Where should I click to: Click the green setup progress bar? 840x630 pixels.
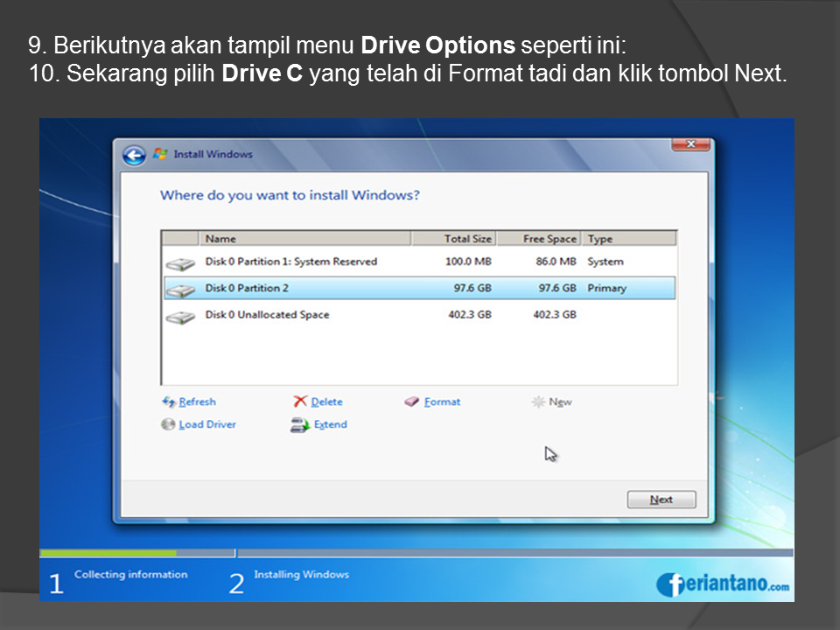108,553
